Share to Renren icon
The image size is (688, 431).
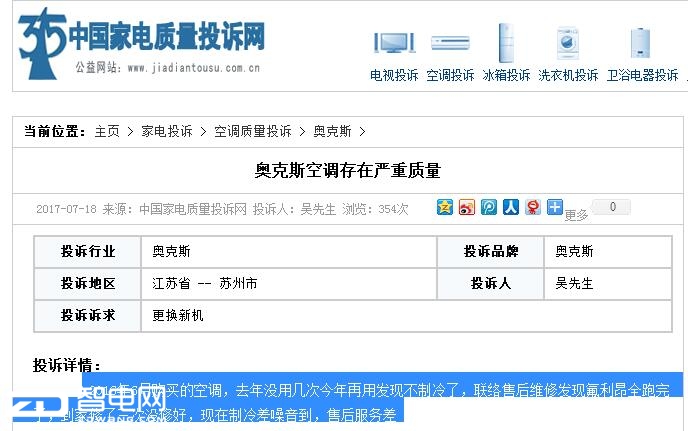coord(511,207)
